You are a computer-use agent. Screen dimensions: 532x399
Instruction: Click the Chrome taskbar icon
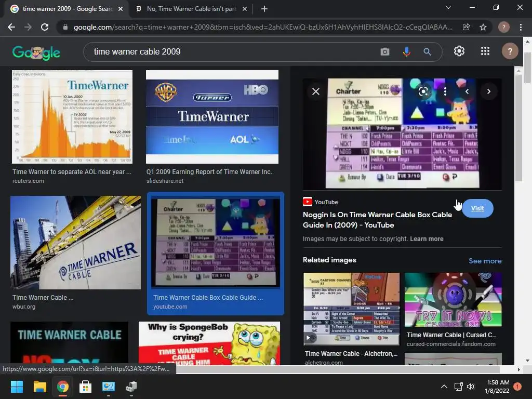(62, 387)
